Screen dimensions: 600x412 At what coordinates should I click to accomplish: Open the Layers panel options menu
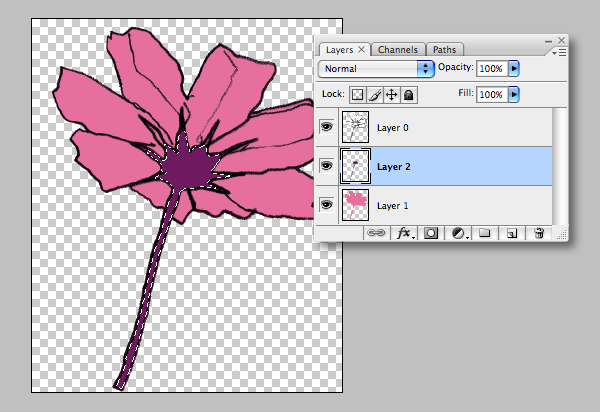click(x=560, y=50)
